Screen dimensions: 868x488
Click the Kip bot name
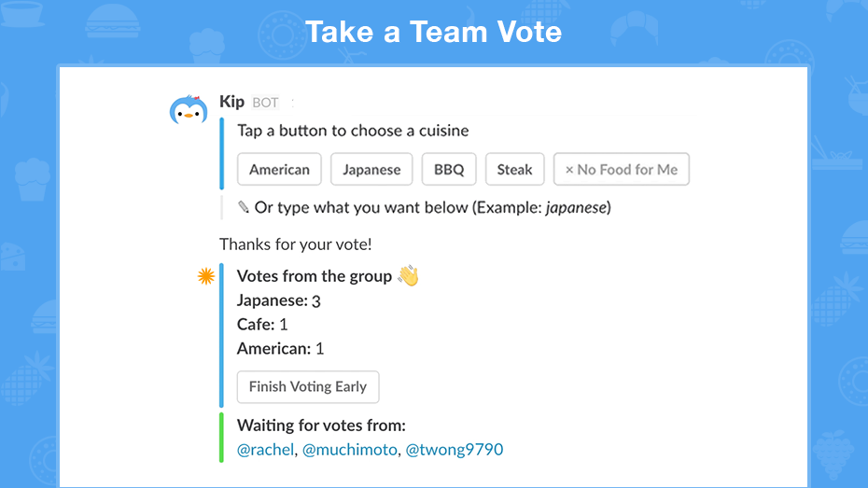pyautogui.click(x=232, y=102)
